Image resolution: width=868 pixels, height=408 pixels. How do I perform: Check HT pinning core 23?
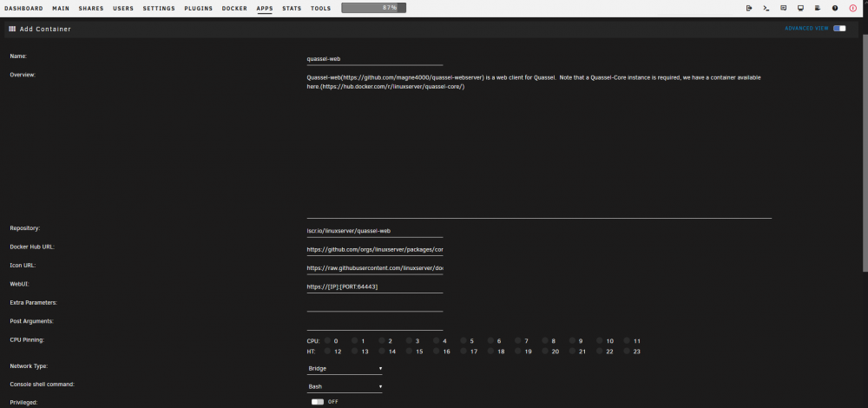627,351
